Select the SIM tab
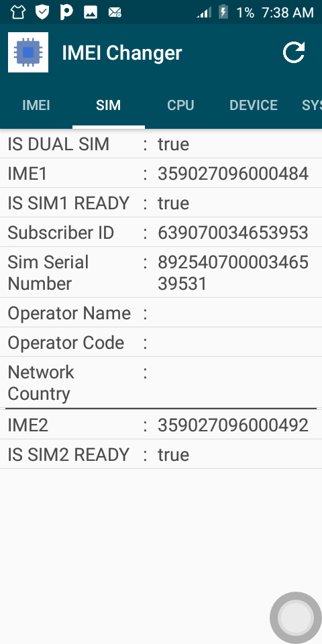 (109, 105)
